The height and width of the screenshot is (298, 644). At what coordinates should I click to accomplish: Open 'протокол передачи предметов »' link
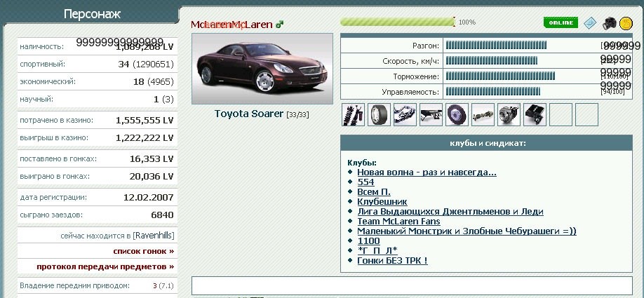(x=105, y=267)
